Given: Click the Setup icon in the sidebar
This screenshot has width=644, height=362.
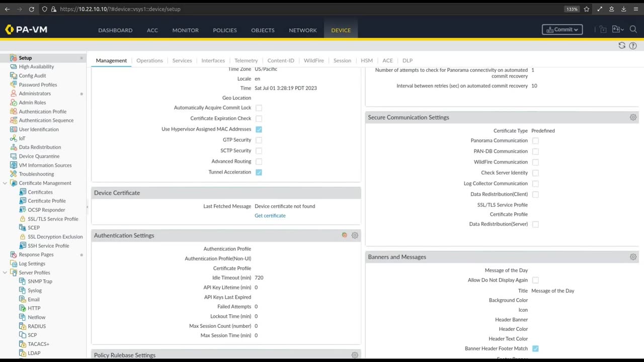Looking at the screenshot, I should pos(14,58).
